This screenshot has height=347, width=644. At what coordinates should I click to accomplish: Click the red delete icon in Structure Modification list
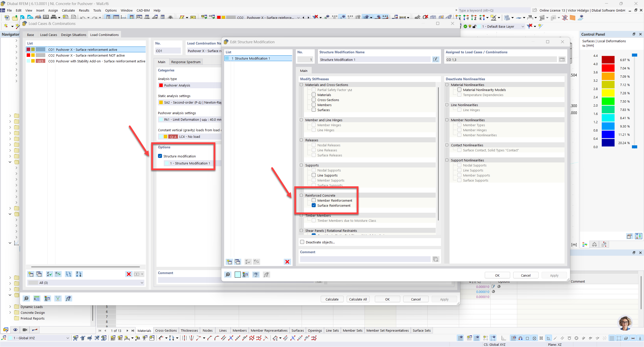[x=287, y=262]
